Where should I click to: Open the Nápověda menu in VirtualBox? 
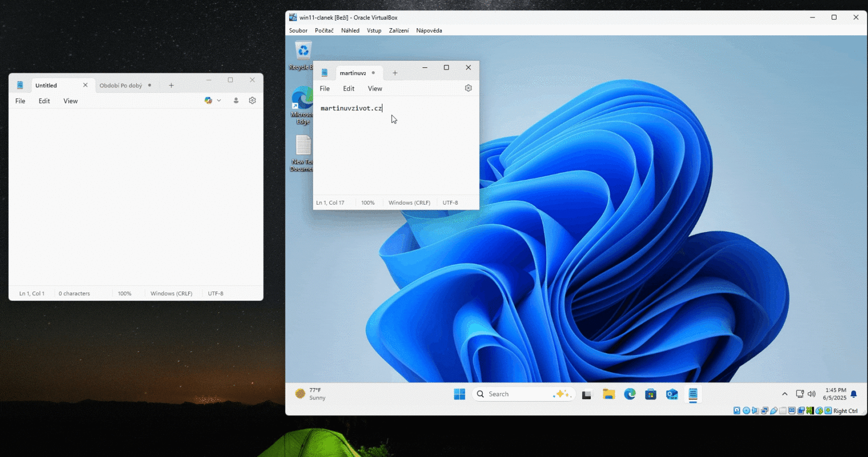click(429, 30)
